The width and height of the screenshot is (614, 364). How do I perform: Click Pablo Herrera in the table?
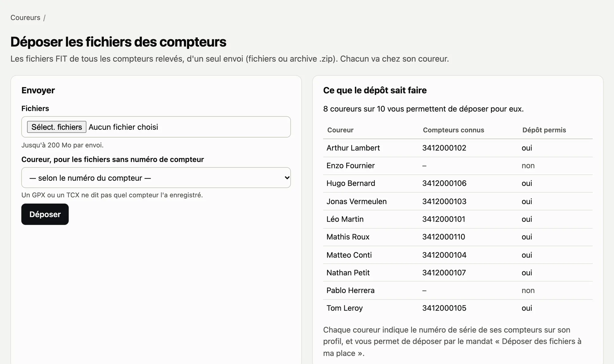(x=350, y=290)
